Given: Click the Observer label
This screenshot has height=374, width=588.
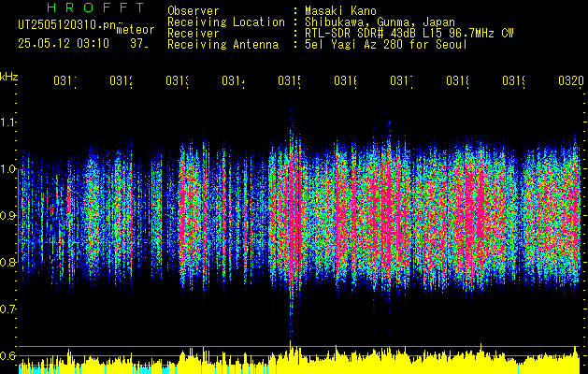Looking at the screenshot, I should pyautogui.click(x=194, y=10).
